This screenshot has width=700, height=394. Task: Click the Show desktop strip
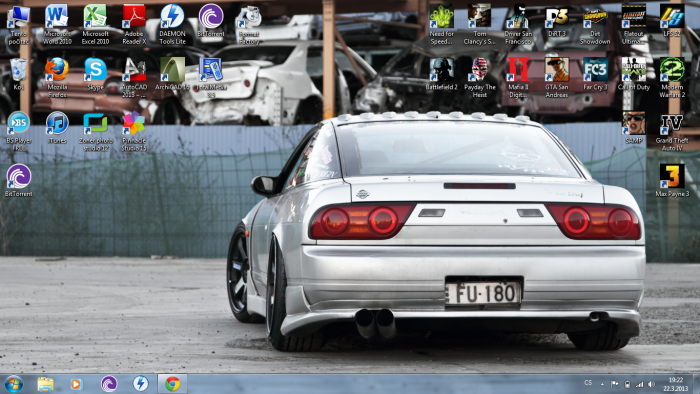tap(697, 384)
